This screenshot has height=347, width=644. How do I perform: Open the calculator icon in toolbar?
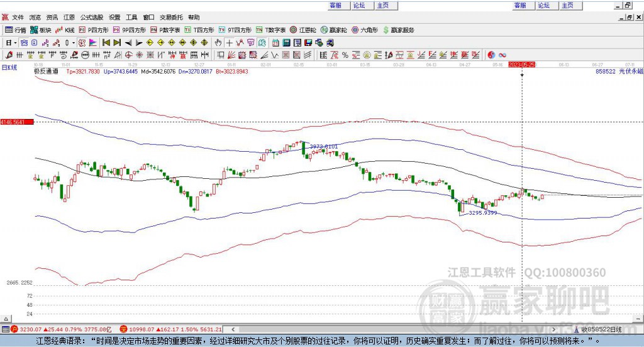click(x=286, y=43)
